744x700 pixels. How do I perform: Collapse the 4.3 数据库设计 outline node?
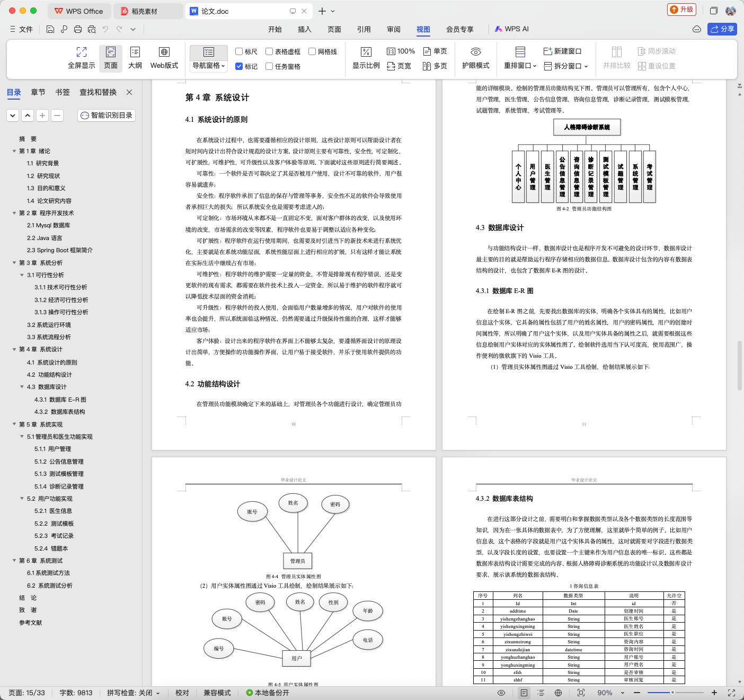pyautogui.click(x=22, y=387)
